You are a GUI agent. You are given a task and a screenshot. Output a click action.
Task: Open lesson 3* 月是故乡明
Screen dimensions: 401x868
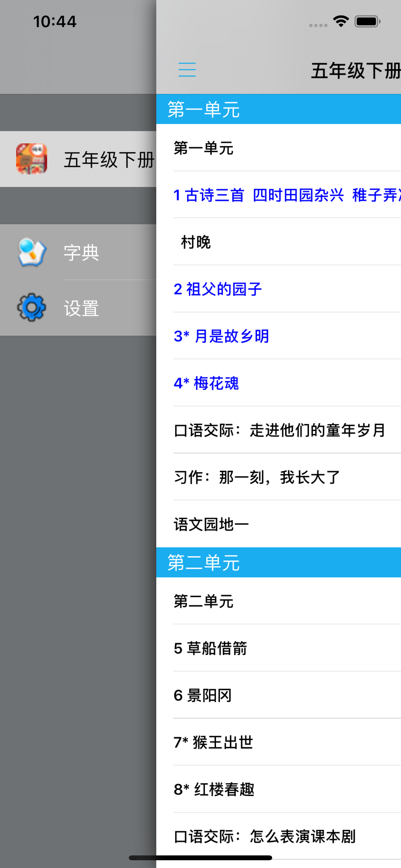[279, 336]
